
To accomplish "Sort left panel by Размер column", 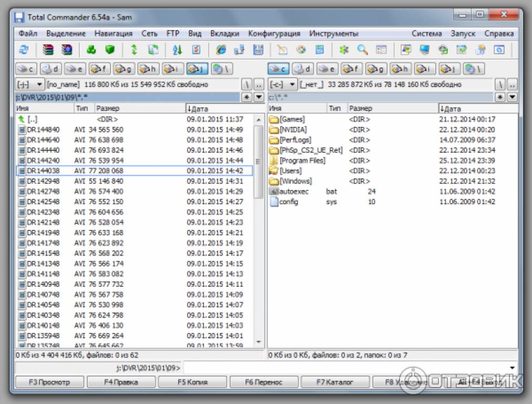I will click(x=140, y=108).
